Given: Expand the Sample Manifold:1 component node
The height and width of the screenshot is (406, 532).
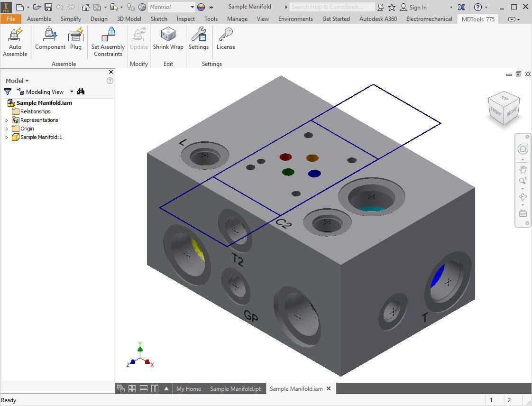Looking at the screenshot, I should pyautogui.click(x=7, y=138).
